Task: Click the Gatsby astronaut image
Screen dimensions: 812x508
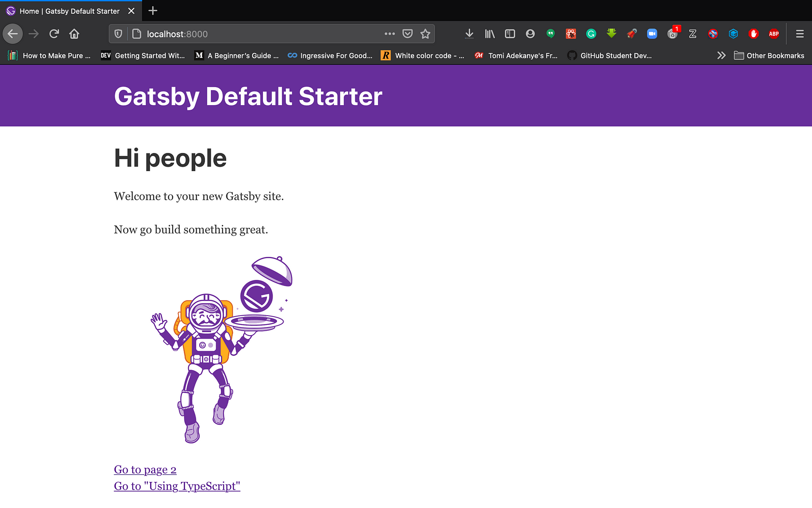Action: pos(221,349)
